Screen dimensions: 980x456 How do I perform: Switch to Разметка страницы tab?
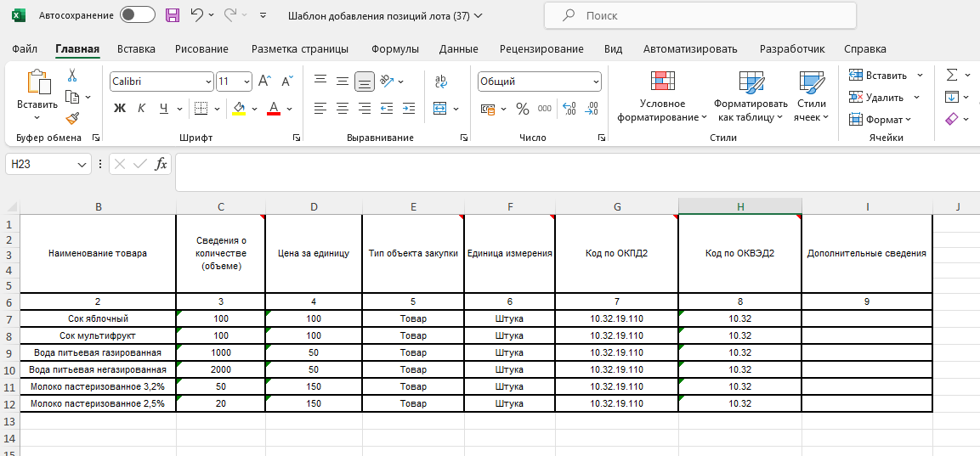click(300, 48)
